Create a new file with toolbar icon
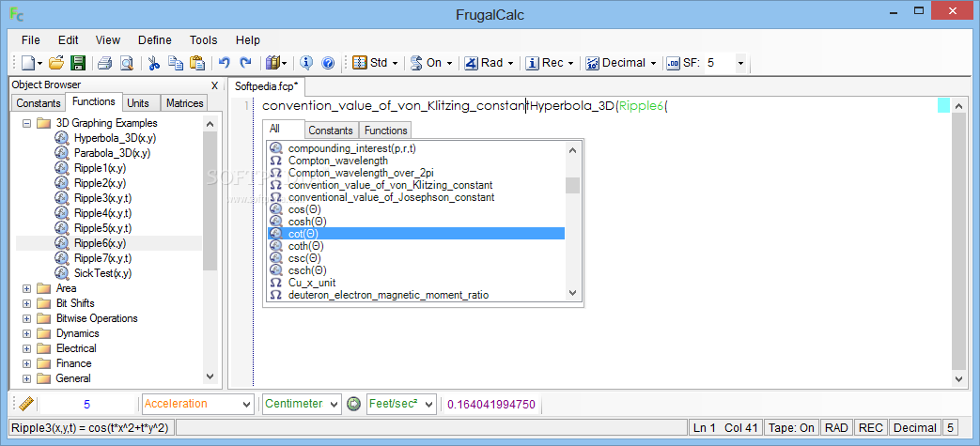Viewport: 980px width, 446px height. pyautogui.click(x=29, y=63)
